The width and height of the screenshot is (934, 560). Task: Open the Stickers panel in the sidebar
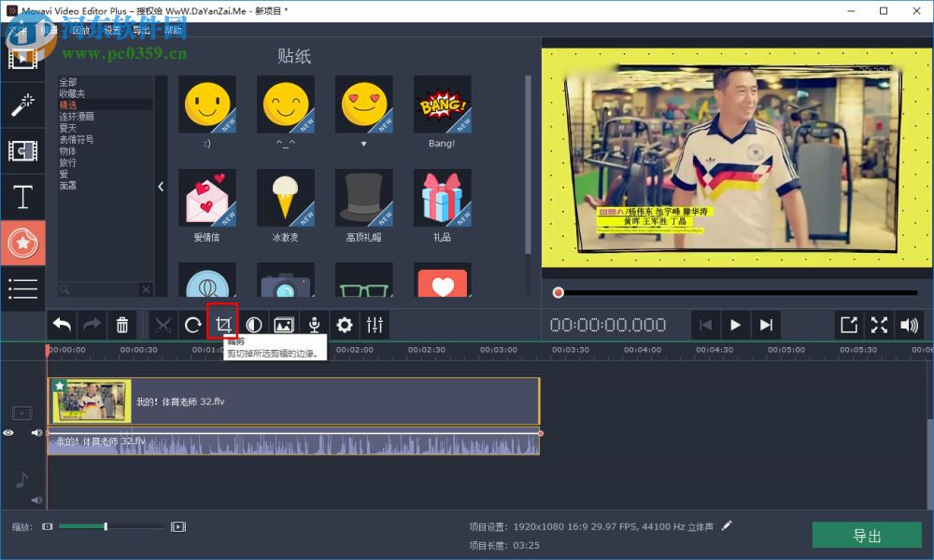tap(23, 243)
